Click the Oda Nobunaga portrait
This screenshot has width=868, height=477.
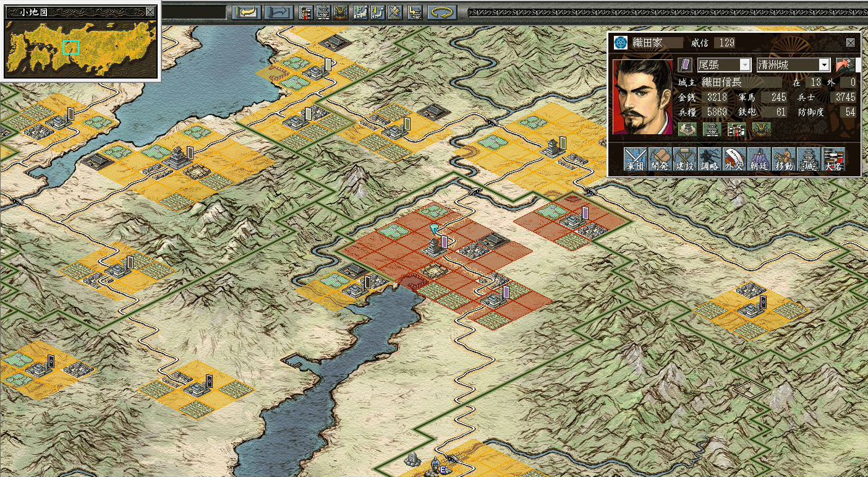tap(642, 98)
